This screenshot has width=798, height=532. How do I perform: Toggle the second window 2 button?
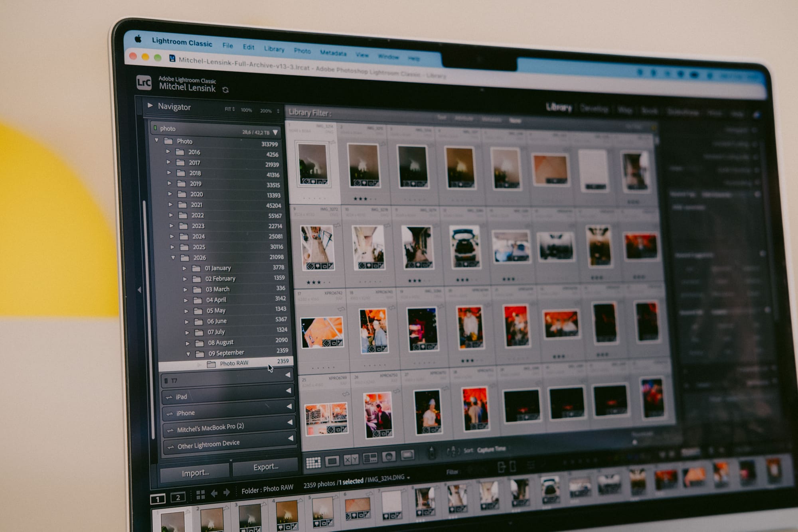pyautogui.click(x=178, y=497)
